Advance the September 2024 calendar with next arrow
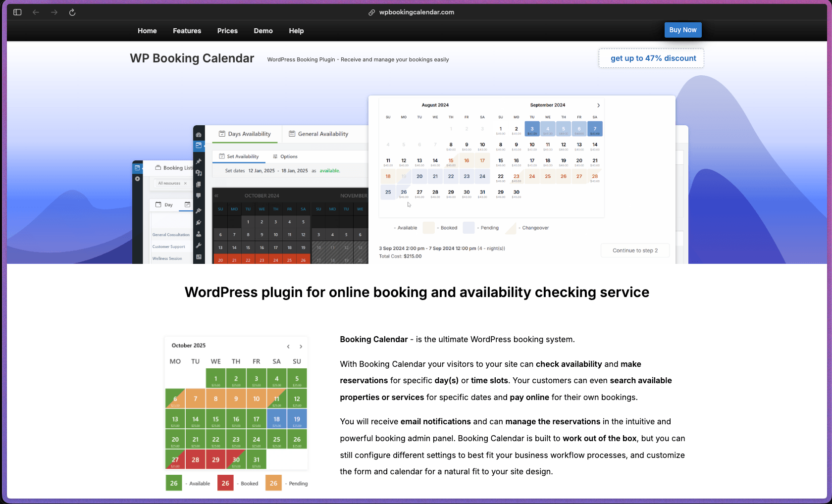Screen dimensions: 832x504 click(x=598, y=105)
